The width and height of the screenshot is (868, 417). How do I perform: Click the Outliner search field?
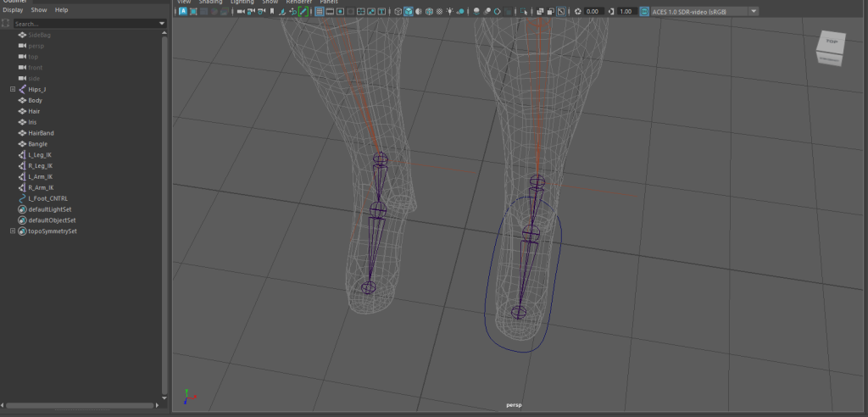click(85, 24)
